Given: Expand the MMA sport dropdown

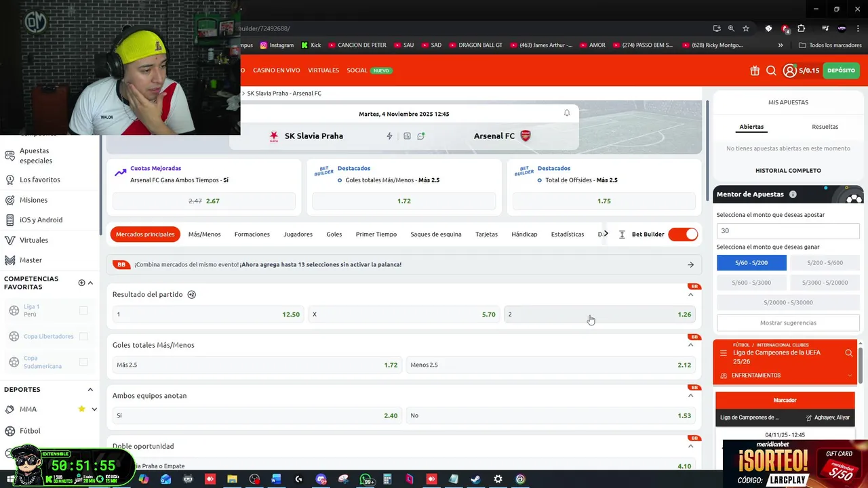Looking at the screenshot, I should click(x=94, y=409).
